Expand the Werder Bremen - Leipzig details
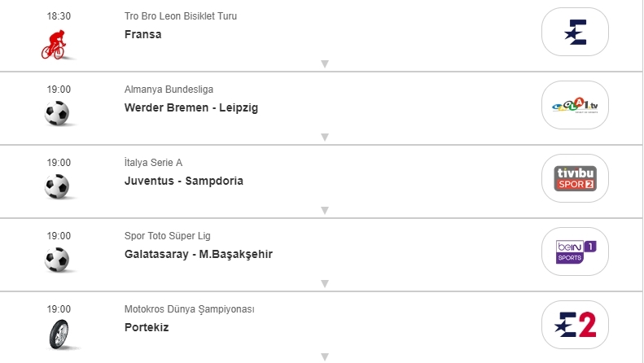This screenshot has width=644, height=363. click(x=324, y=137)
